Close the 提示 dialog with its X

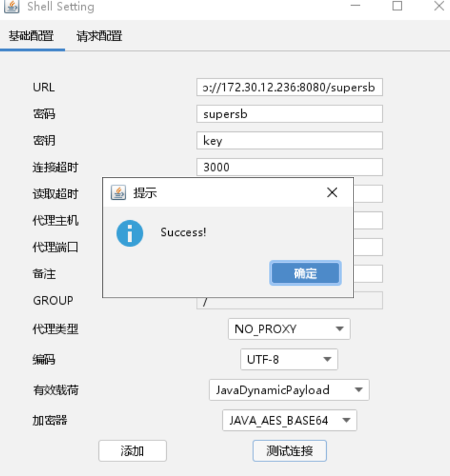(332, 192)
